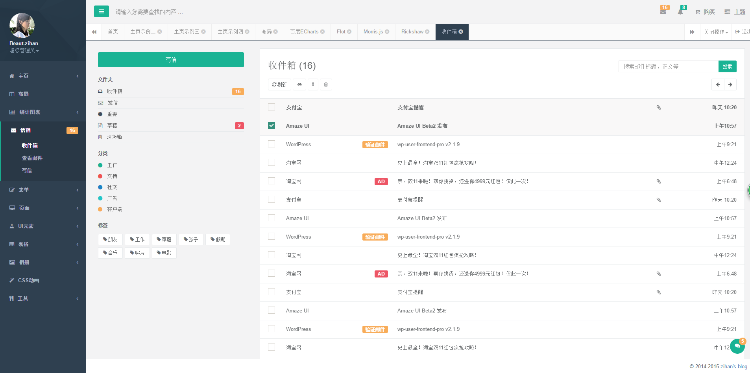Filter by the green-dot 工作 category
Viewport: 750px width, 373px height.
click(108, 165)
